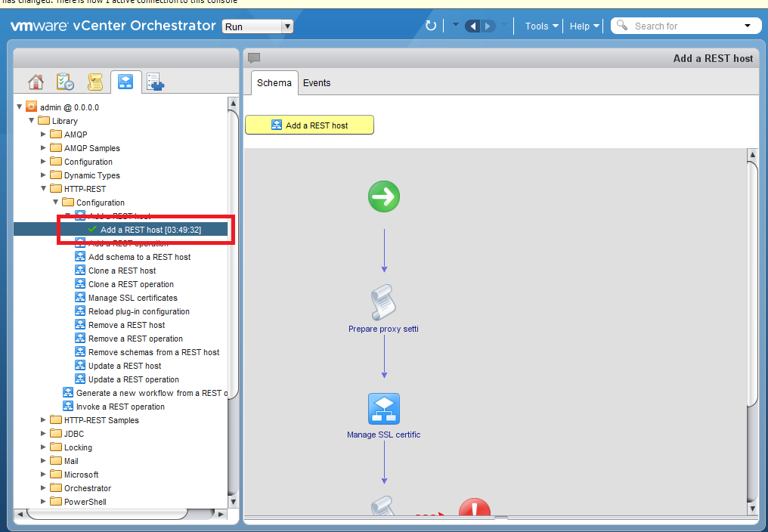Switch to the Events tab
This screenshot has height=532, width=768.
pyautogui.click(x=316, y=83)
